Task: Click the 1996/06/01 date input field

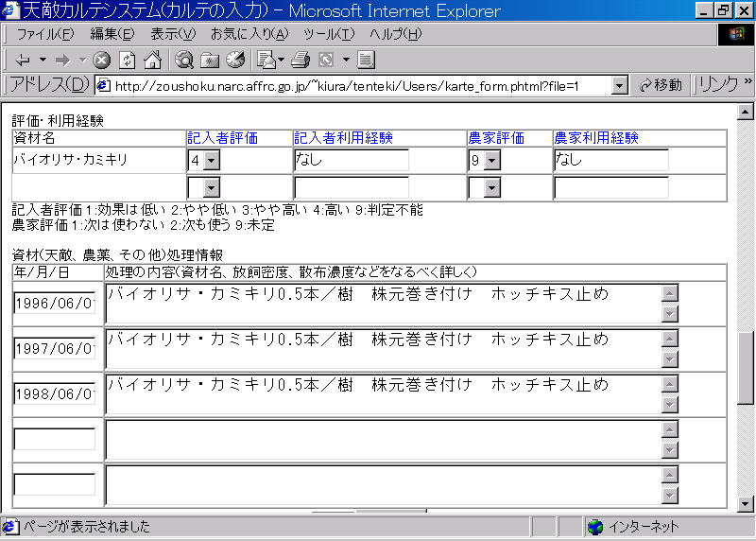Action: (55, 304)
